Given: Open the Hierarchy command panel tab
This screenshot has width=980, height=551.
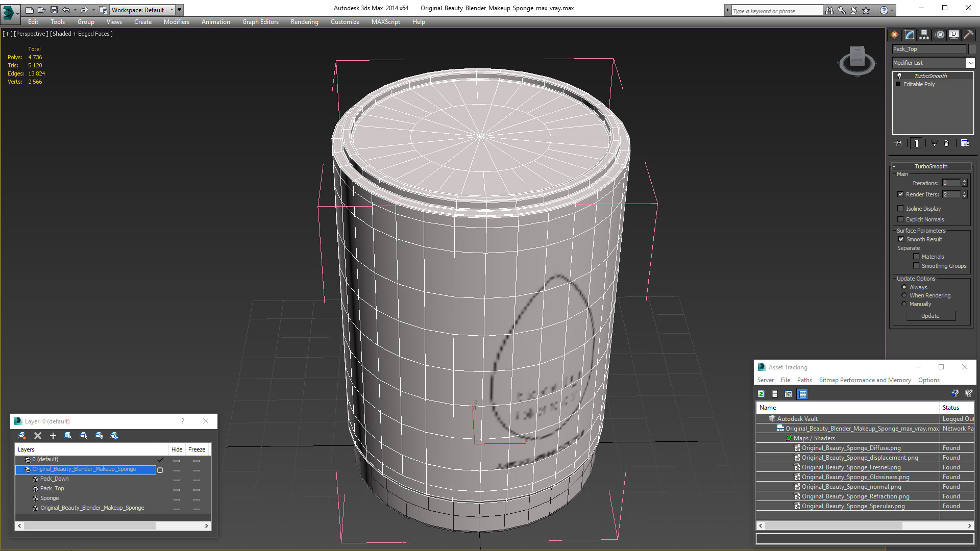Looking at the screenshot, I should pos(924,35).
